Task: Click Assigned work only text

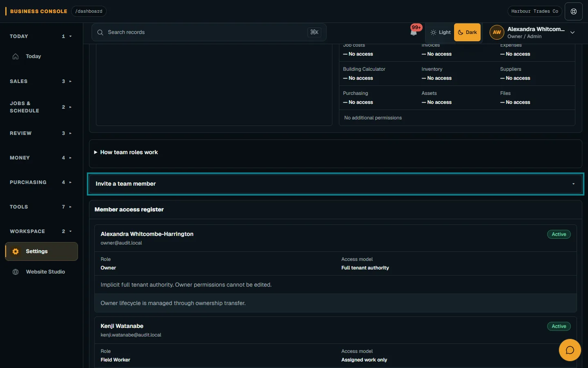Action: [364, 360]
